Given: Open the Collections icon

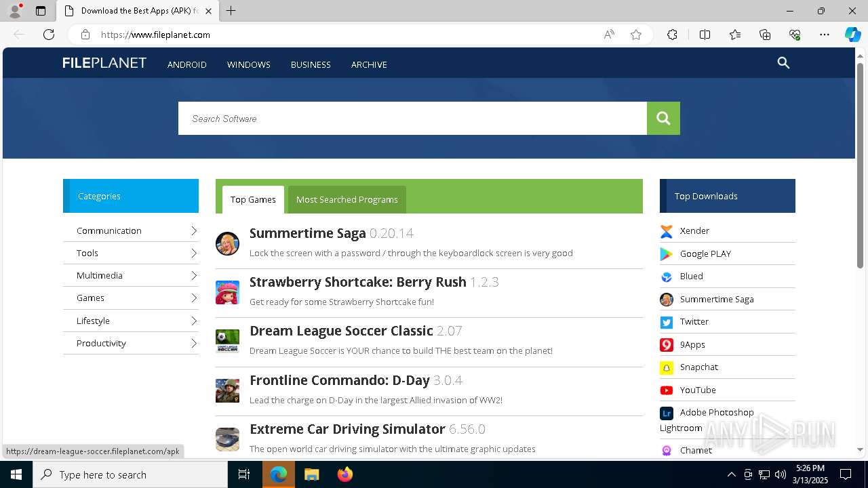Looking at the screenshot, I should coord(765,35).
